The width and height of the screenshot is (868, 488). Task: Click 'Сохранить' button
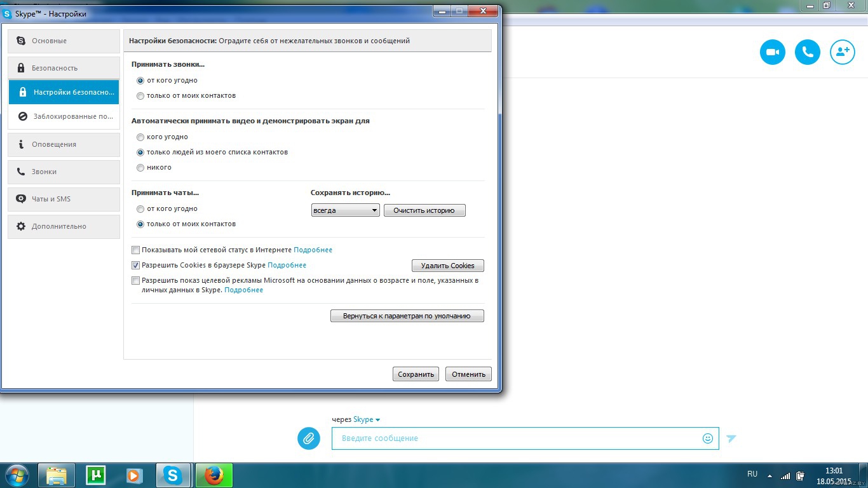(416, 374)
